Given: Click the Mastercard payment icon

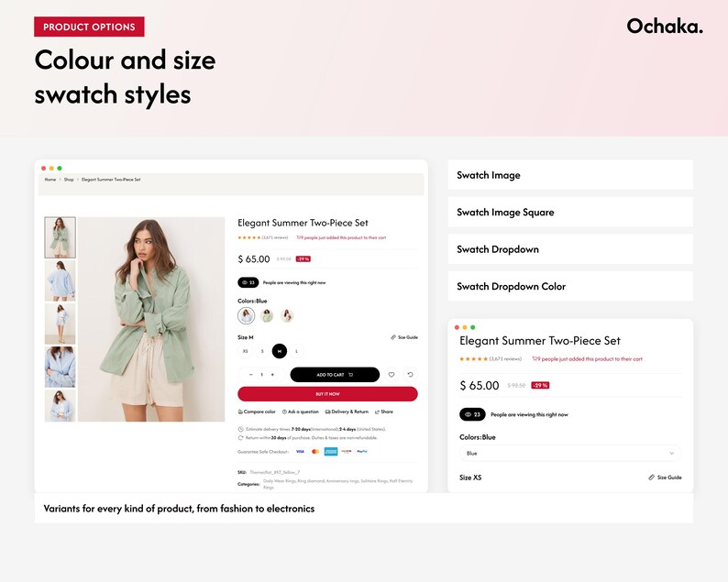Looking at the screenshot, I should 315,451.
